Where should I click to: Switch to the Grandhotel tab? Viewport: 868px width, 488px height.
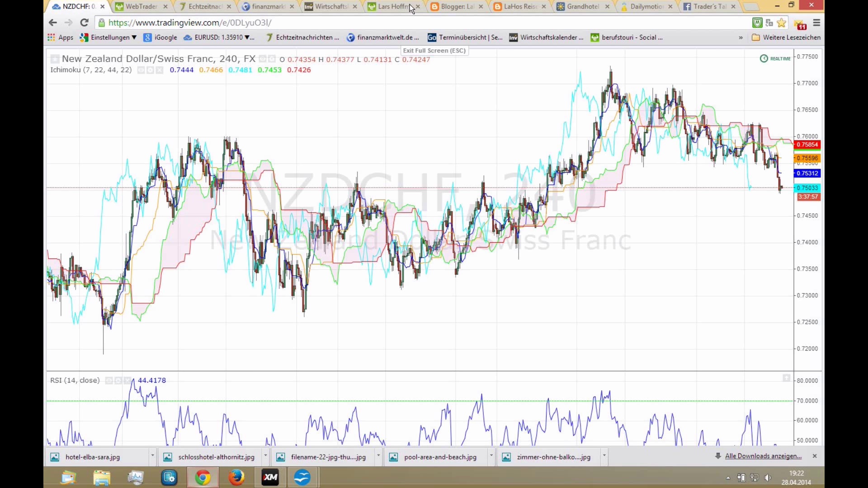coord(583,6)
